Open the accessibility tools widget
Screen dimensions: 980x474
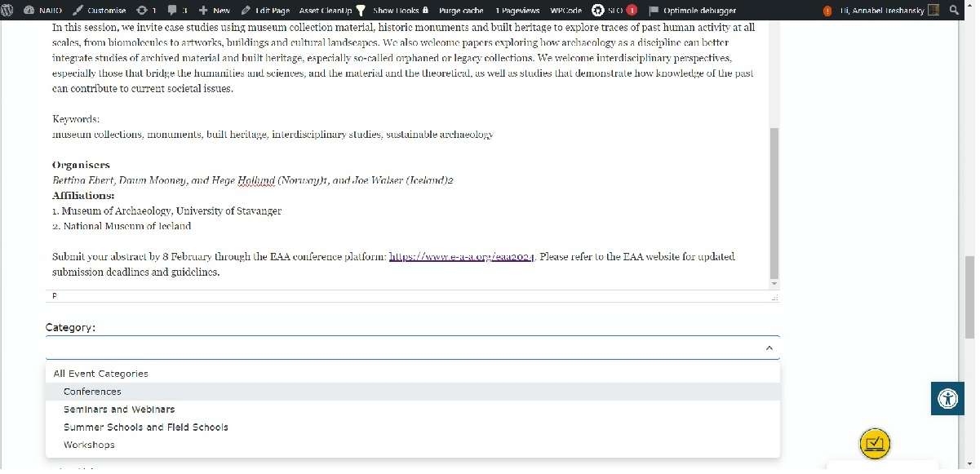tap(947, 399)
